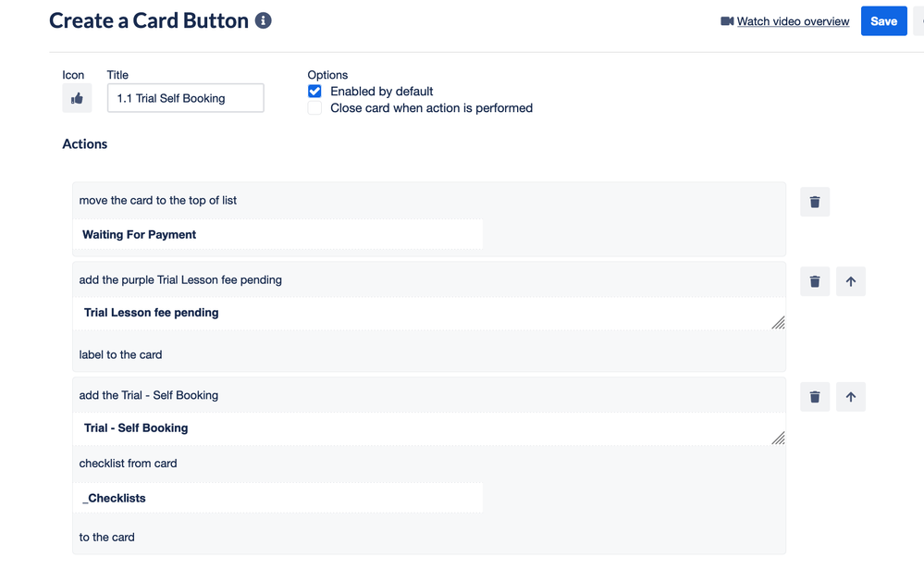Grab resize handle of Trial - Self Booking box
This screenshot has height=582, width=924.
pyautogui.click(x=779, y=439)
